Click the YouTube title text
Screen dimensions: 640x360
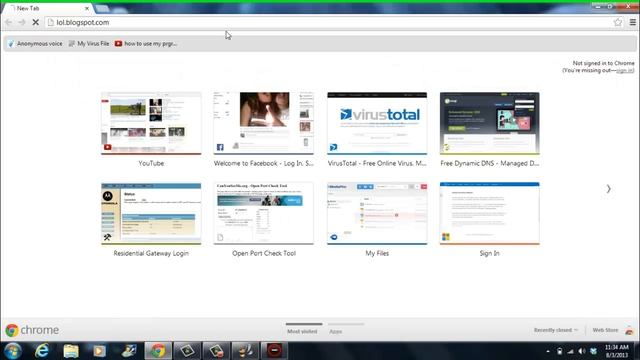pyautogui.click(x=151, y=163)
